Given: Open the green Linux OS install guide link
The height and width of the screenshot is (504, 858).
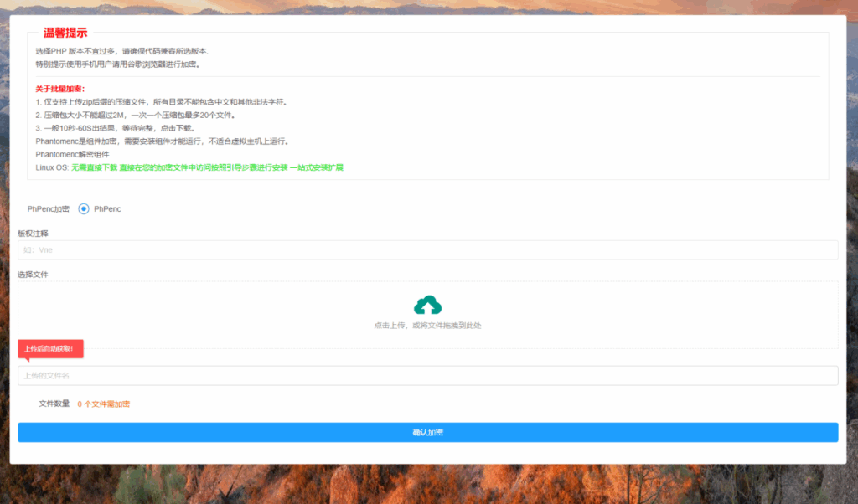Looking at the screenshot, I should (207, 167).
